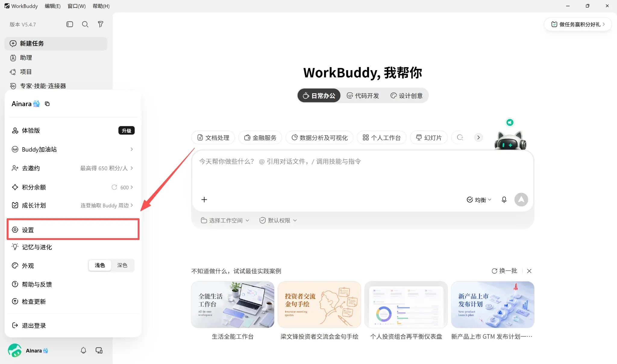
Task: Click the 版本 V5.4.7 label
Action: [x=23, y=24]
